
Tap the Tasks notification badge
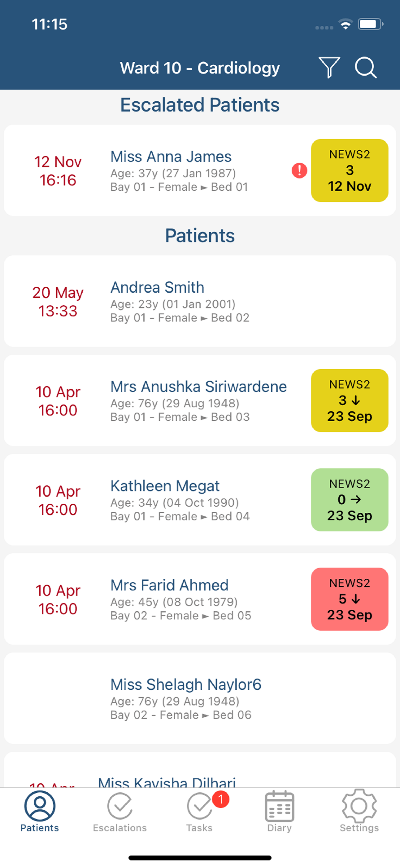pyautogui.click(x=221, y=799)
